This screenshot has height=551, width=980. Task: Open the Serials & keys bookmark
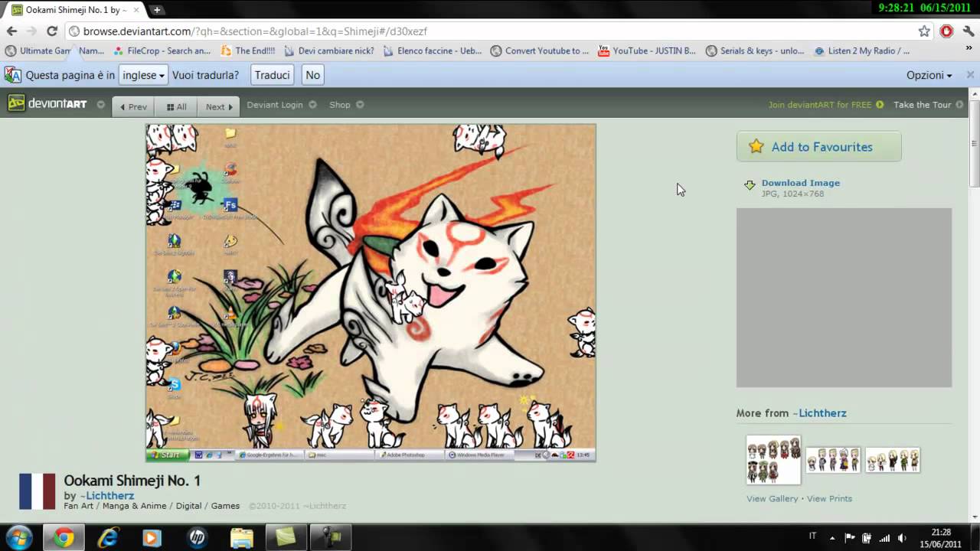click(755, 51)
